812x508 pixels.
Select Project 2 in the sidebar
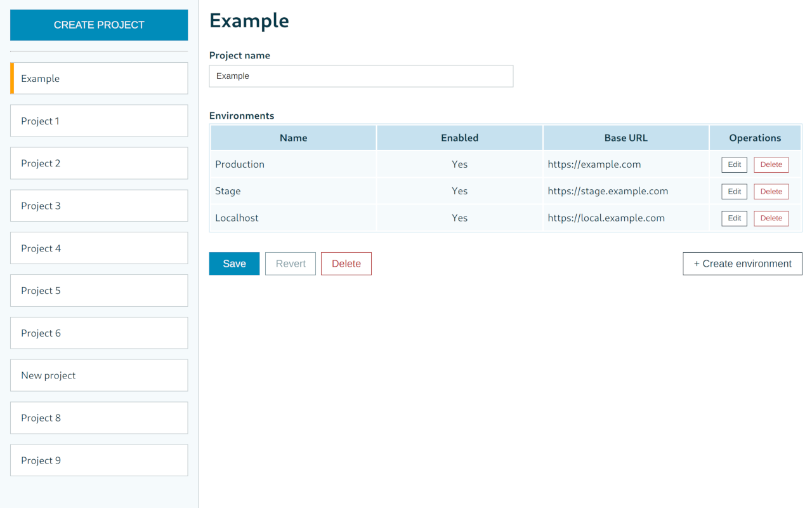click(x=99, y=163)
